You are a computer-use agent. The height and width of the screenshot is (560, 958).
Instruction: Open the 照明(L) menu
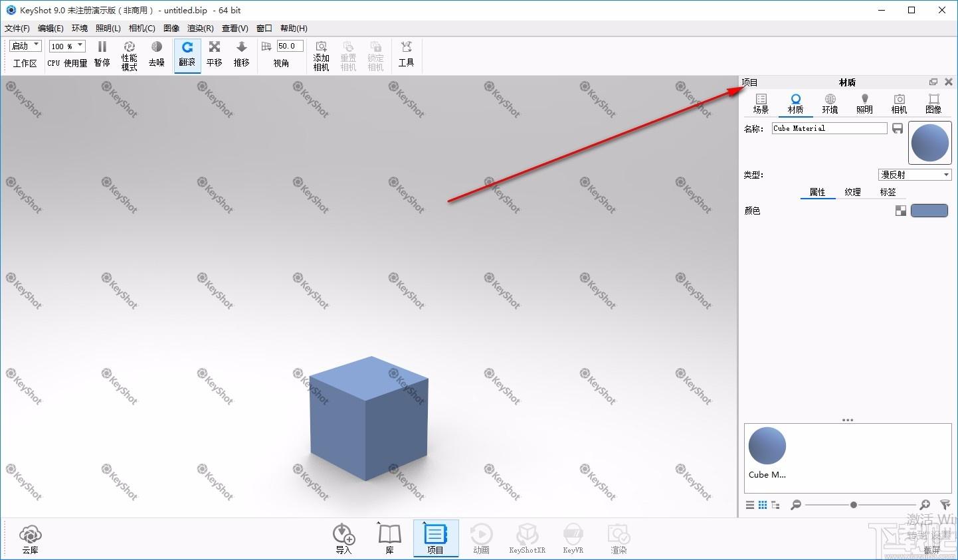pos(108,28)
